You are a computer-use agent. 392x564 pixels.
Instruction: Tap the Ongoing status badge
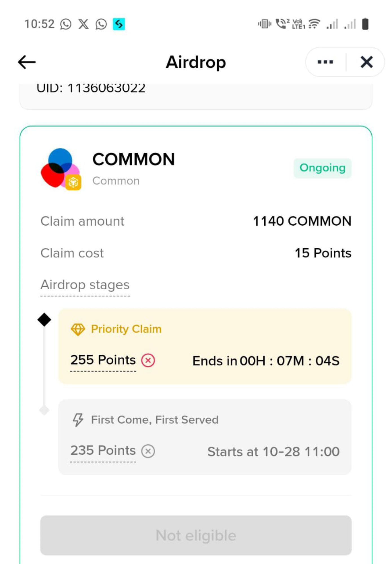point(322,168)
